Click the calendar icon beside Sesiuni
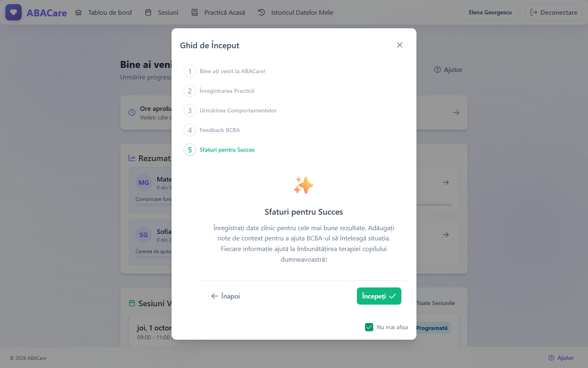588x368 pixels. [148, 12]
